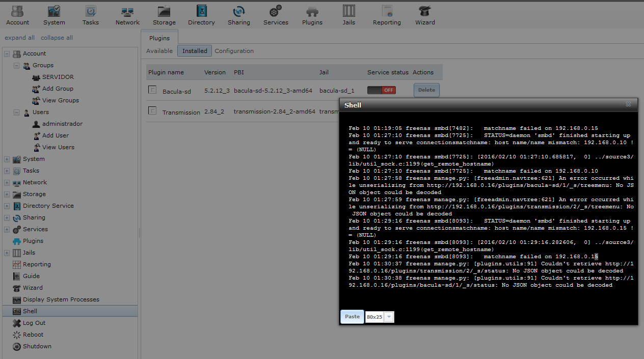Delete the Bacula-sd plugin
Screen dimensions: 644x359
pos(426,90)
